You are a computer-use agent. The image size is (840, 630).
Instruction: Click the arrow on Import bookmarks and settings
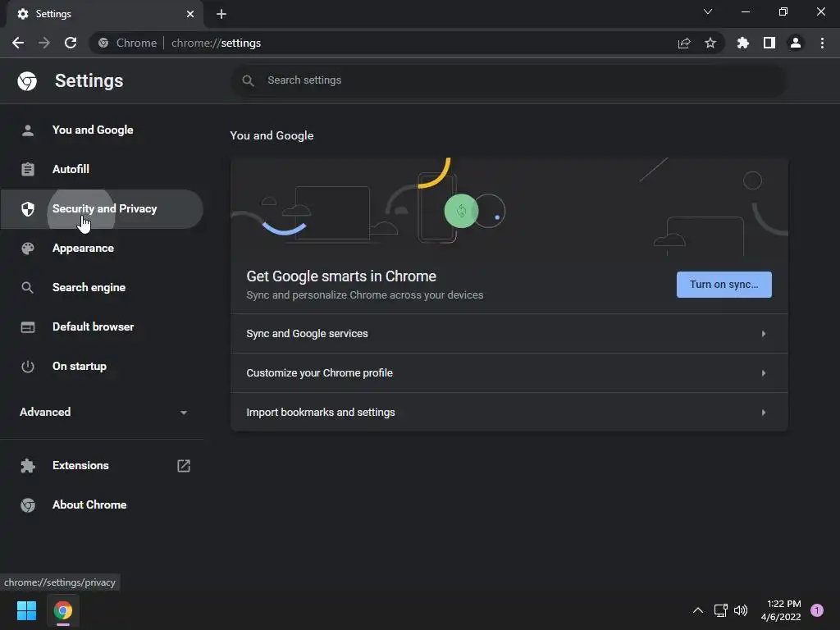coord(764,413)
